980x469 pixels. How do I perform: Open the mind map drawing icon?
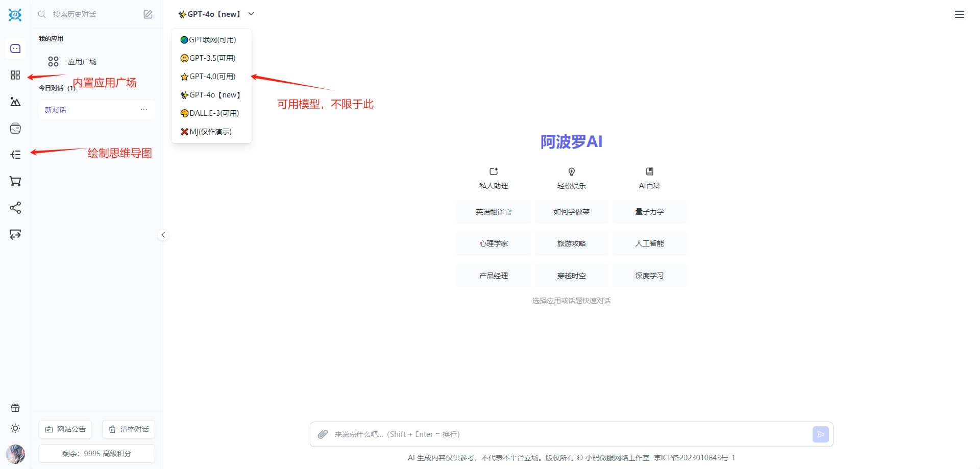coord(15,155)
